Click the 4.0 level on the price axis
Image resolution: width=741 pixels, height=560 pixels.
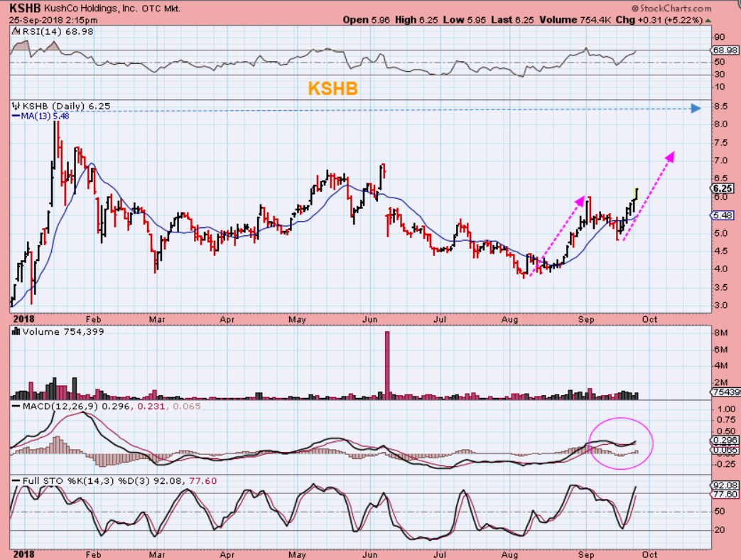pos(720,269)
